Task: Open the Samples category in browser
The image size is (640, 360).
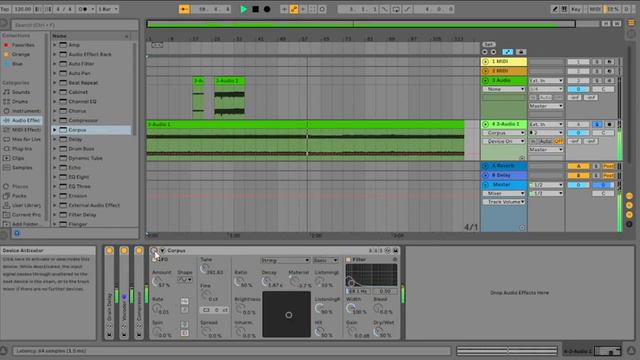Action: (x=22, y=168)
